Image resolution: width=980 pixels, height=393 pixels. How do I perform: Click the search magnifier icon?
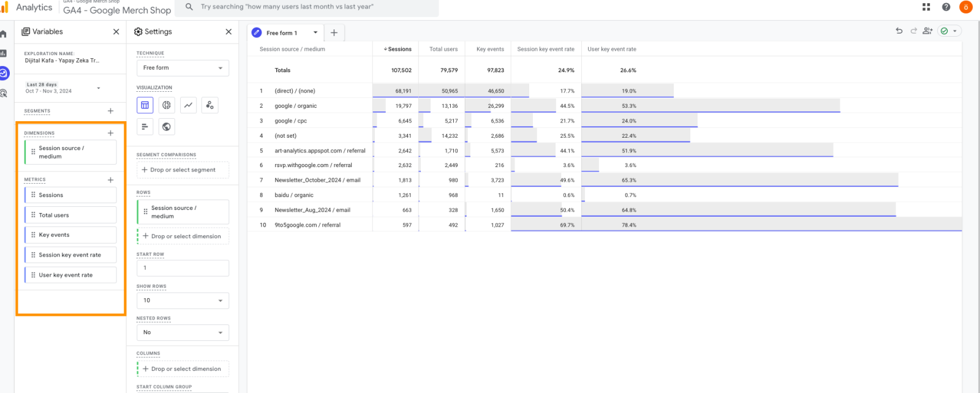[x=189, y=7]
